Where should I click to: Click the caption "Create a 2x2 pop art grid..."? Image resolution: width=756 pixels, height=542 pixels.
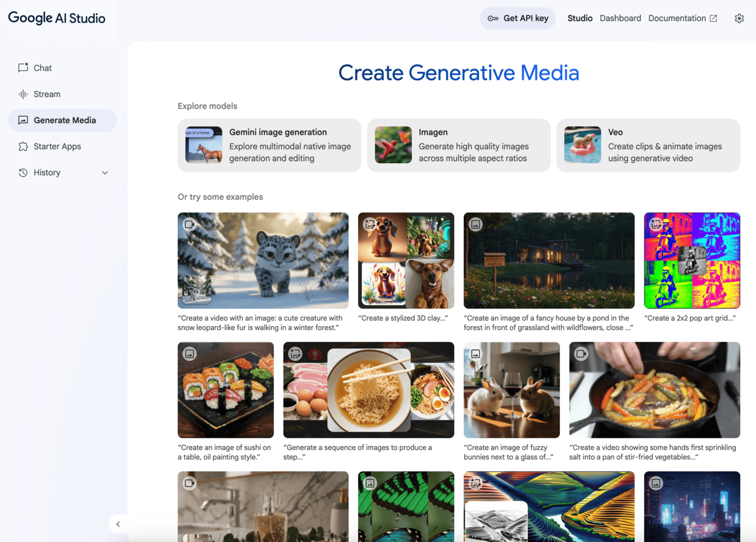coord(690,318)
